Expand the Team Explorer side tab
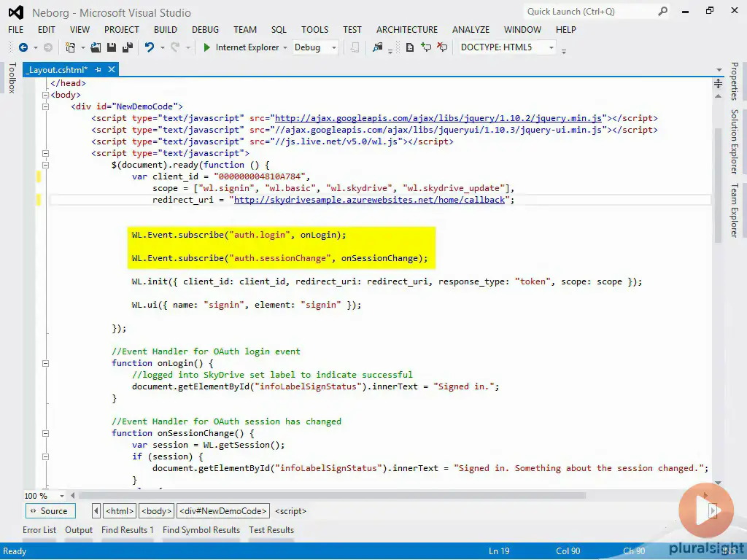The width and height of the screenshot is (747, 560). (x=735, y=210)
